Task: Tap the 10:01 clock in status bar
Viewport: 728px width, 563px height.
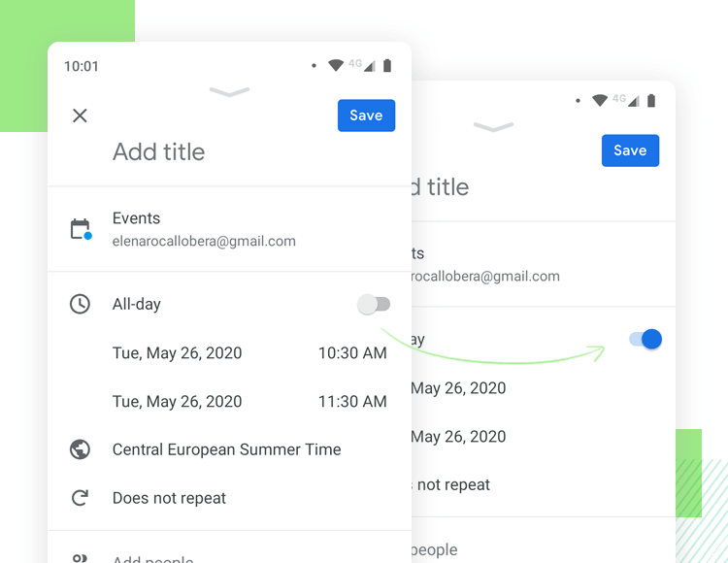Action: pos(82,66)
